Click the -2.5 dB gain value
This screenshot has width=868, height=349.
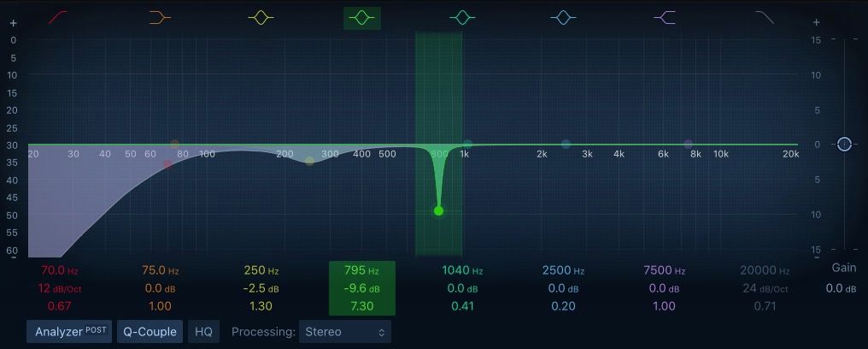tap(261, 288)
